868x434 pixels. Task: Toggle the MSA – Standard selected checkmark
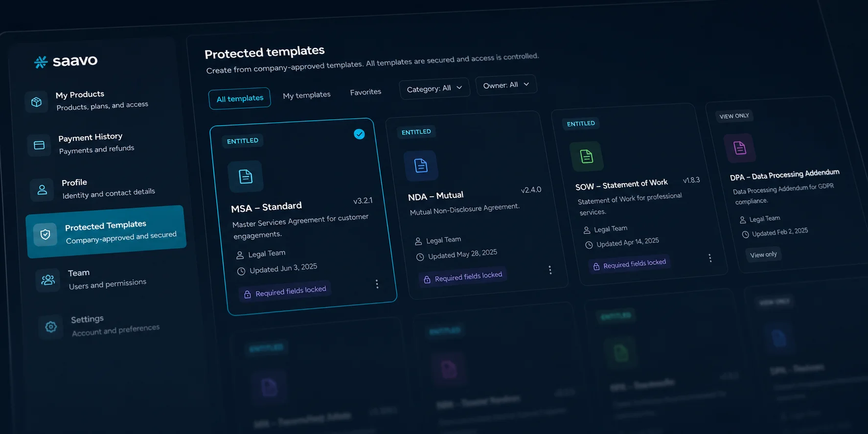pos(359,134)
